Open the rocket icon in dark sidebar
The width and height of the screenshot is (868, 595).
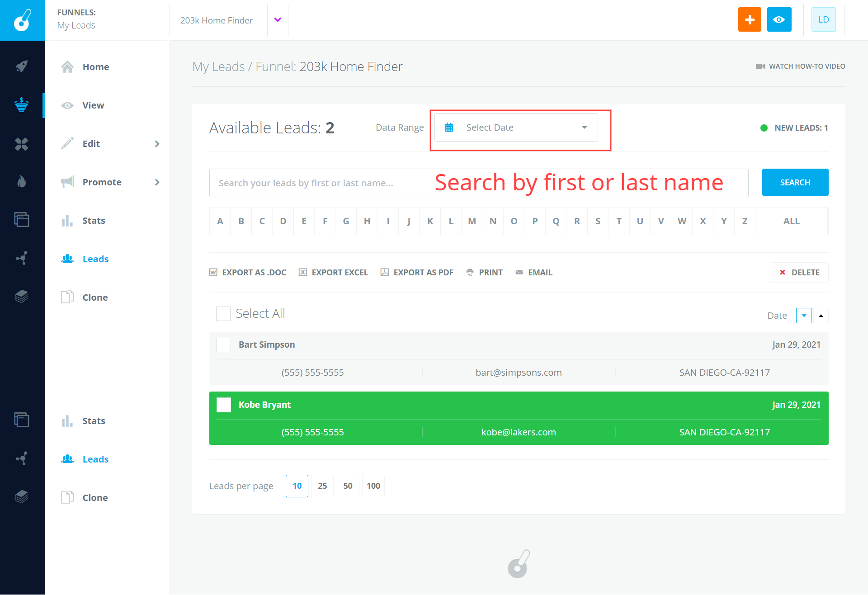coord(22,66)
